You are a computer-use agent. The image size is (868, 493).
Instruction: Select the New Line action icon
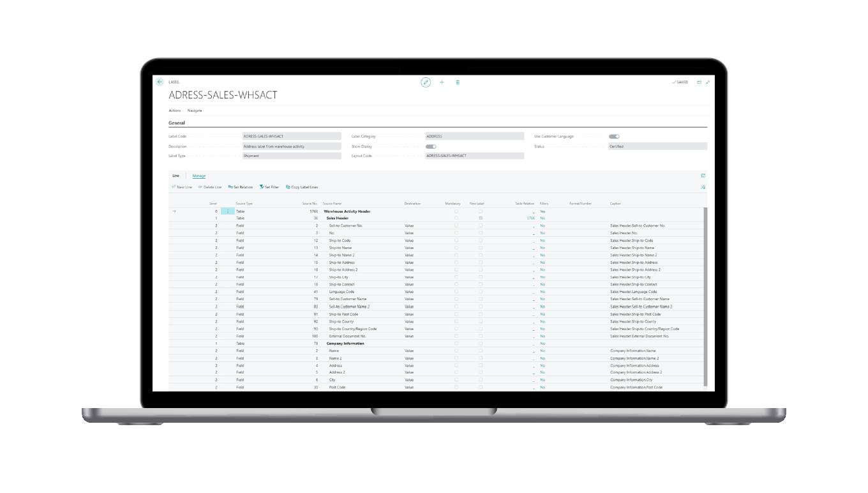click(x=183, y=187)
